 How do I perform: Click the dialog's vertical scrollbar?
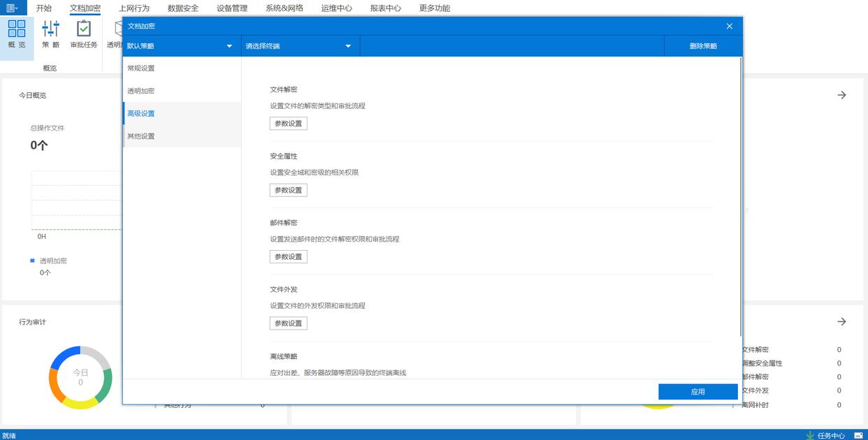[x=740, y=196]
